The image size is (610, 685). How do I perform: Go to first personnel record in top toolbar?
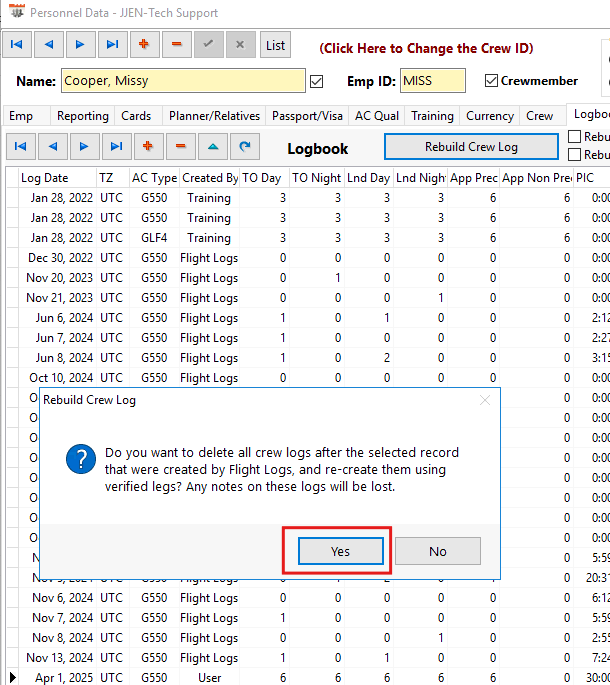(18, 45)
